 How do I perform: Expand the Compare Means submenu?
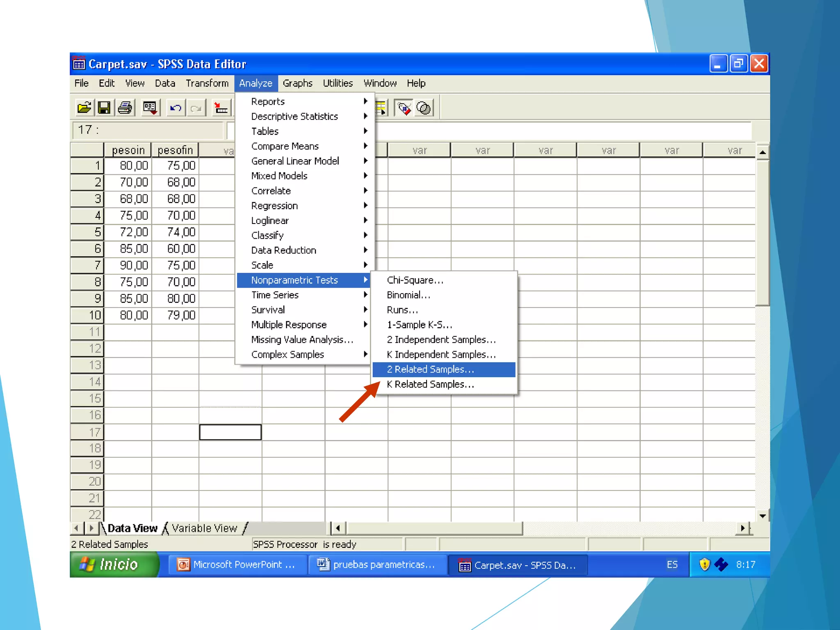285,146
